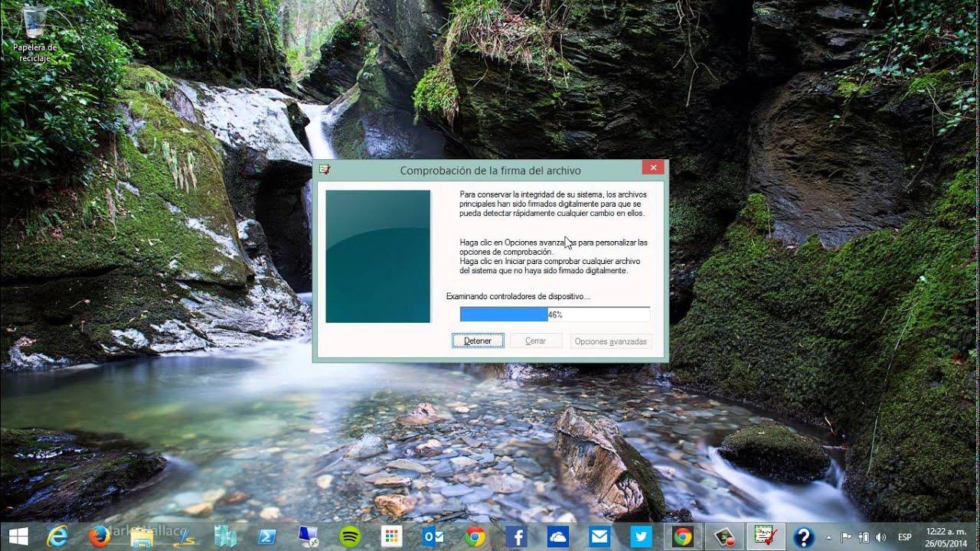Click the Detener button to stop scanning
The height and width of the screenshot is (551, 980).
pyautogui.click(x=478, y=340)
